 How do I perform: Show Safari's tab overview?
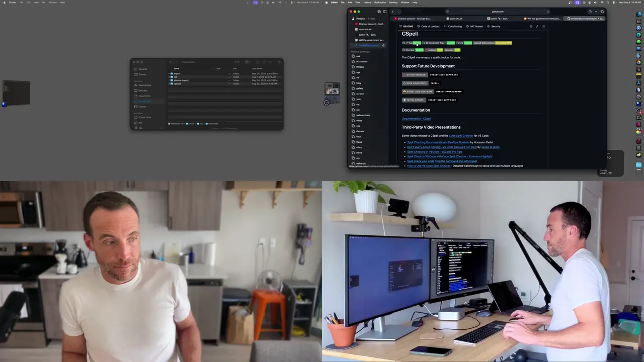click(x=602, y=12)
